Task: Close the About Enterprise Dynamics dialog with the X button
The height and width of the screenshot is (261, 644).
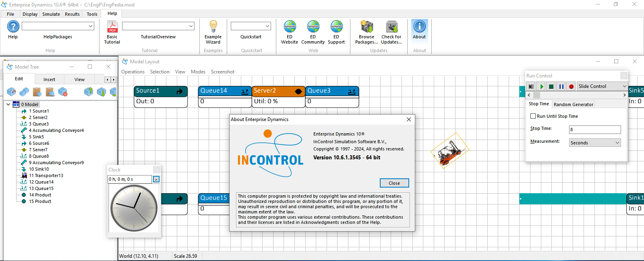Action: tap(409, 119)
